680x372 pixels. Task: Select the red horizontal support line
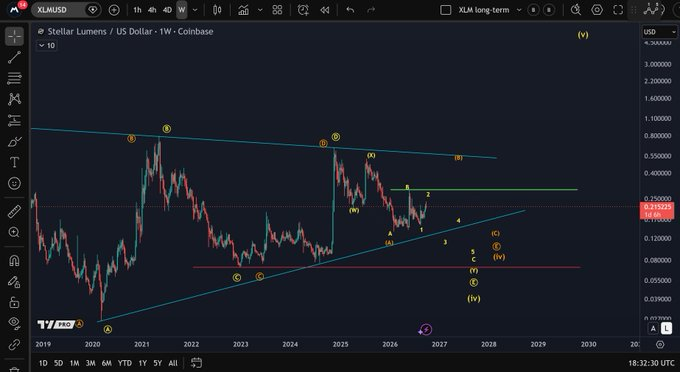[386, 267]
